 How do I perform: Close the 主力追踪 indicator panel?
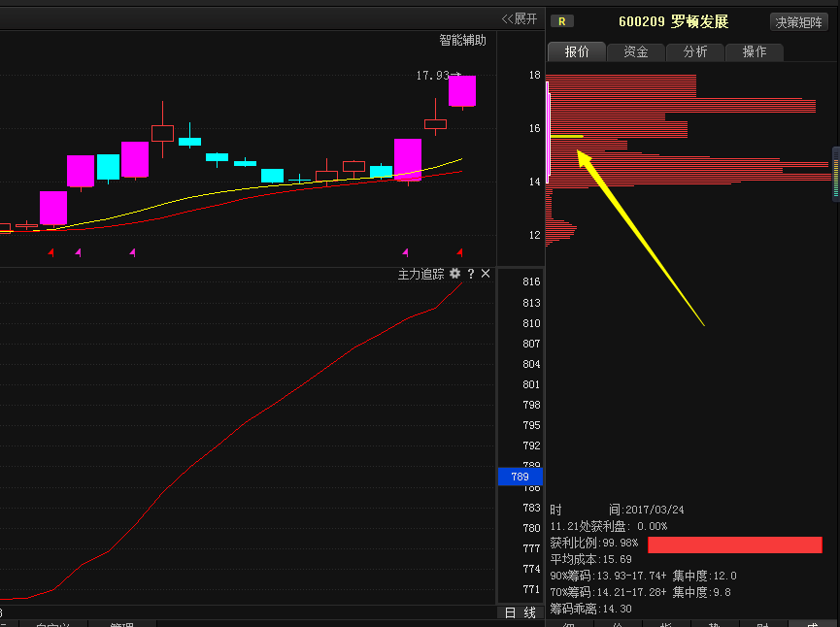pyautogui.click(x=486, y=274)
